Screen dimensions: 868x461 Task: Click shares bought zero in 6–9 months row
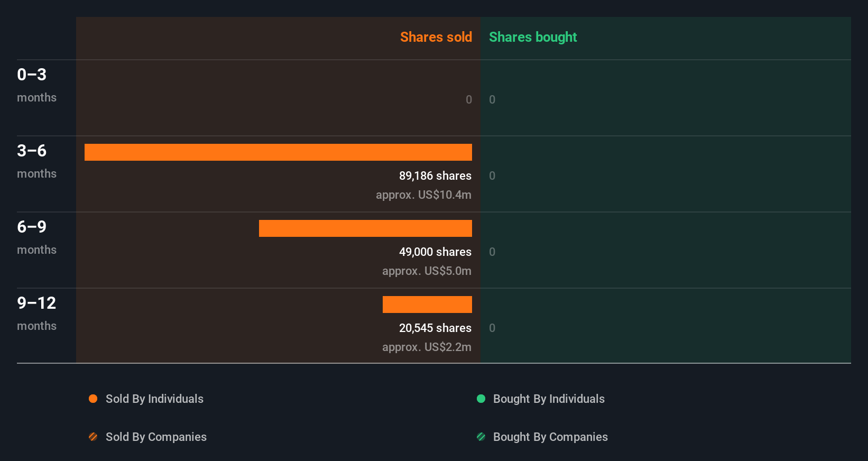point(492,252)
